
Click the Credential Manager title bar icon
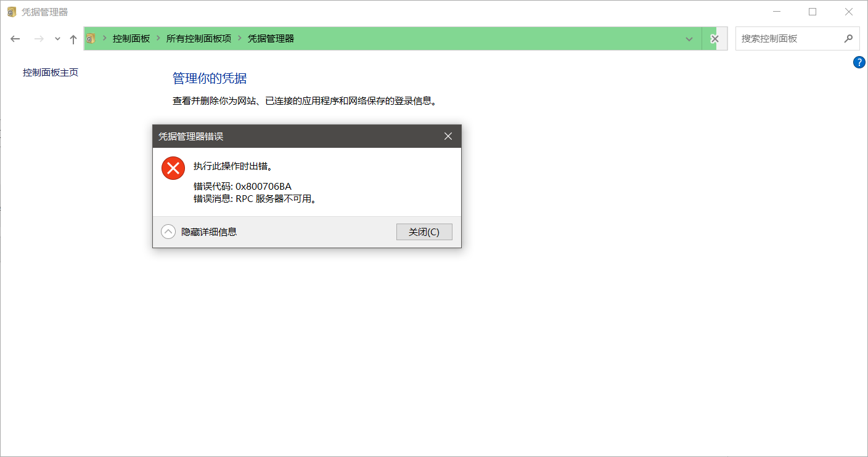(10, 11)
